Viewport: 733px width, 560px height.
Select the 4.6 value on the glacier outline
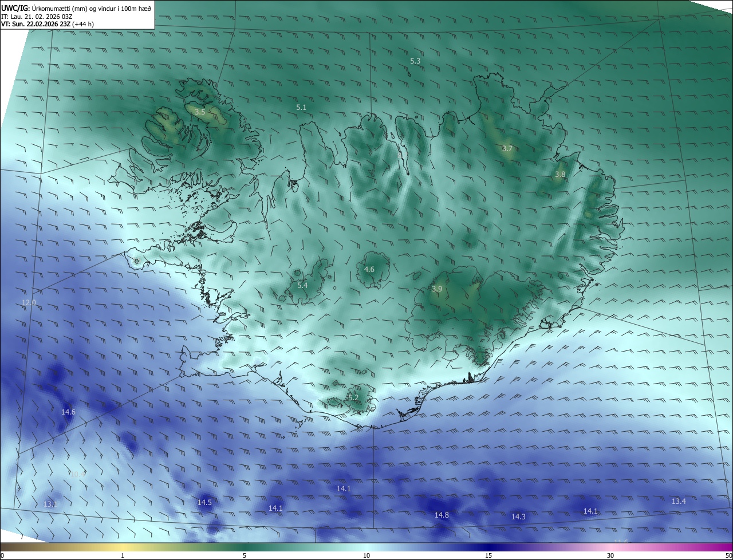369,269
